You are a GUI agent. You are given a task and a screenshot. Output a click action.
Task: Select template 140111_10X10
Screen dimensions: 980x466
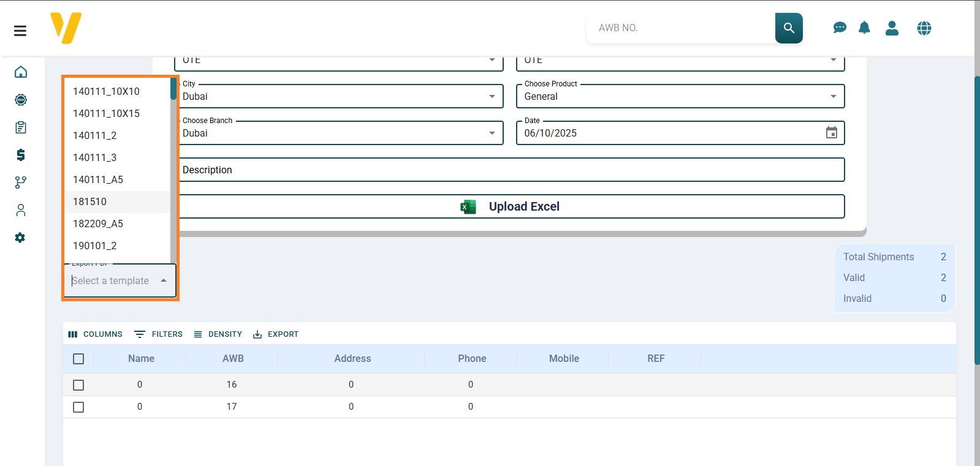tap(117, 91)
